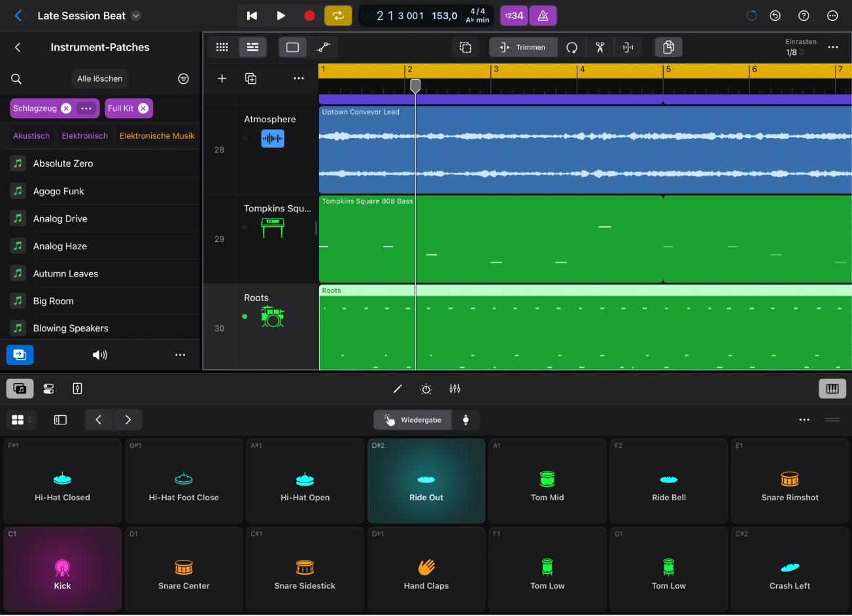Switch to the Akustisch filter tab
This screenshot has width=852, height=616.
pos(31,135)
